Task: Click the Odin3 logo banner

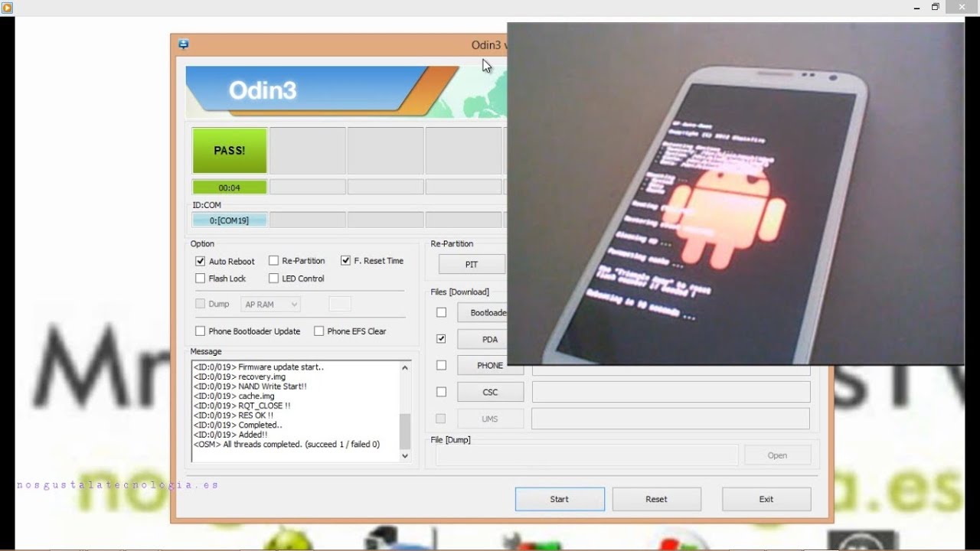Action: pos(346,92)
